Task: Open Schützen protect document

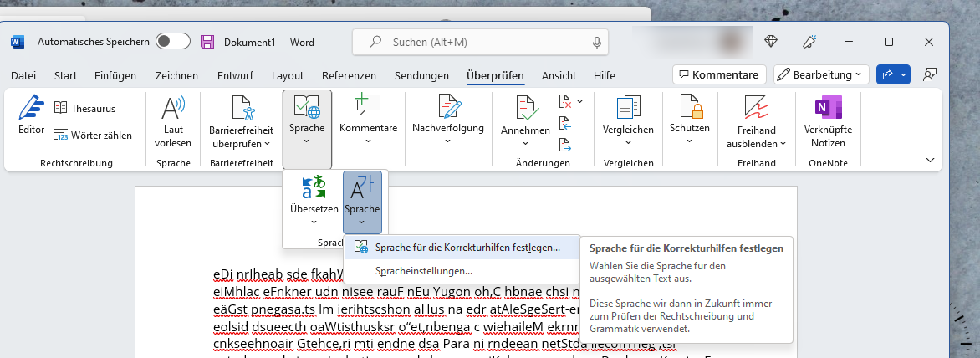Action: coord(689,119)
